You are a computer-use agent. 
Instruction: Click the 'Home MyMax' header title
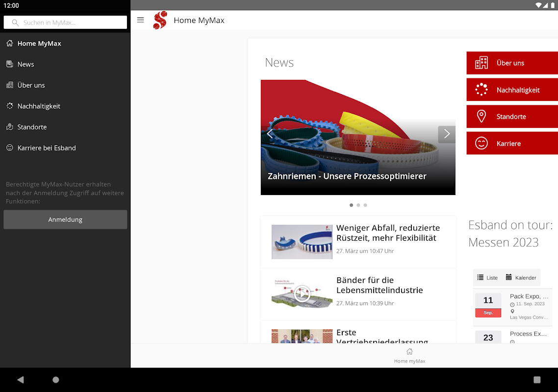(x=199, y=20)
